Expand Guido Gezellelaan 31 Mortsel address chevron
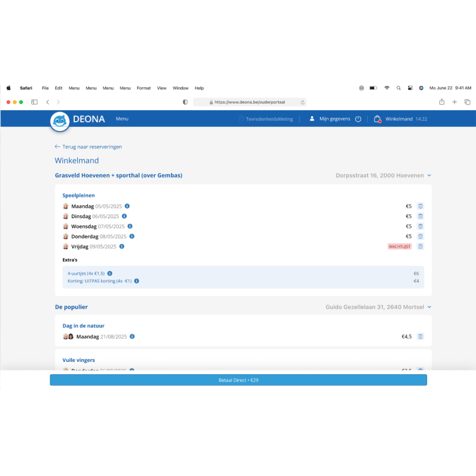The image size is (476, 476). coord(429,307)
